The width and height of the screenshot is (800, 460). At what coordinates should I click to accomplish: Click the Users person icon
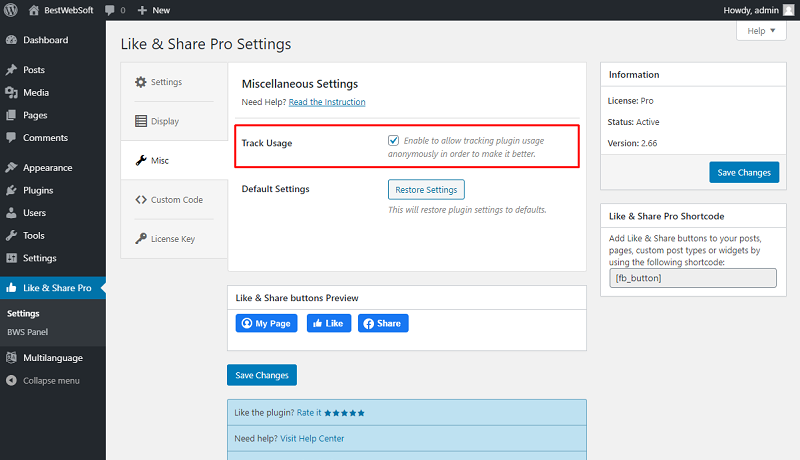click(11, 213)
